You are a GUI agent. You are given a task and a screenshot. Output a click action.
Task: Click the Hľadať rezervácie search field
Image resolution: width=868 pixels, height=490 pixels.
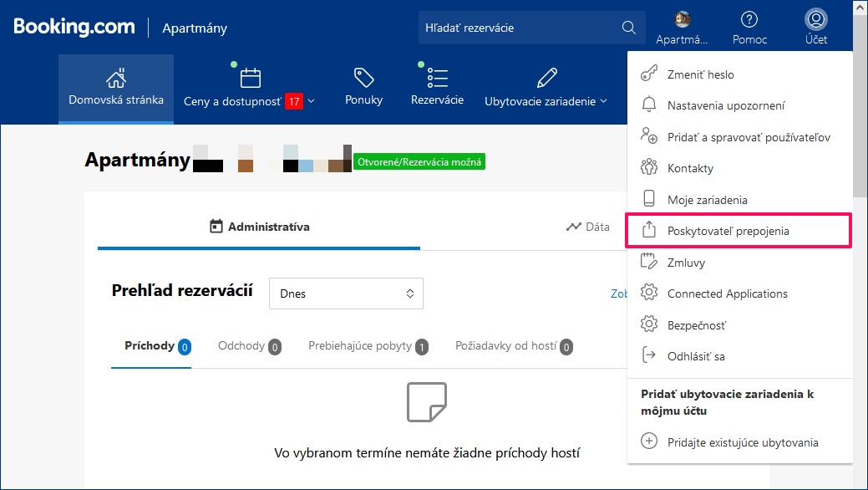(x=518, y=28)
